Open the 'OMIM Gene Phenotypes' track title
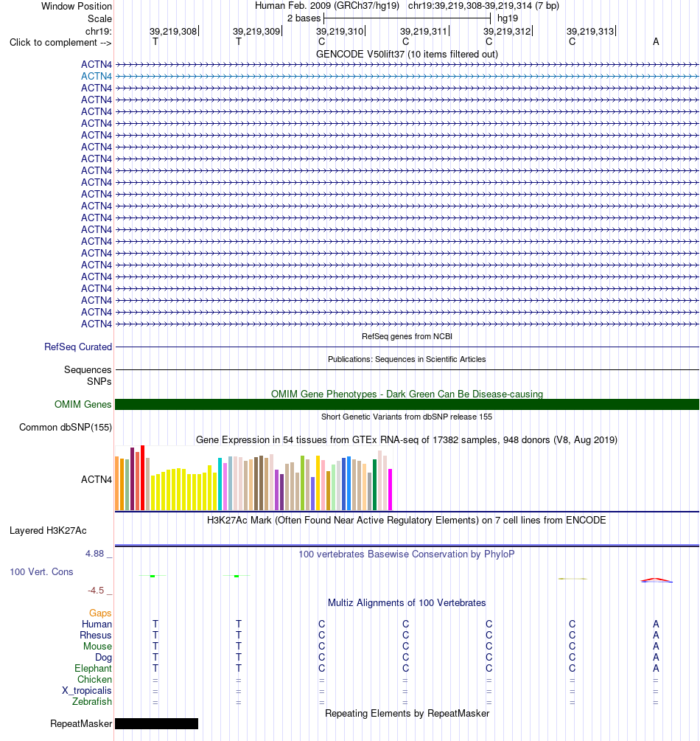 [407, 394]
